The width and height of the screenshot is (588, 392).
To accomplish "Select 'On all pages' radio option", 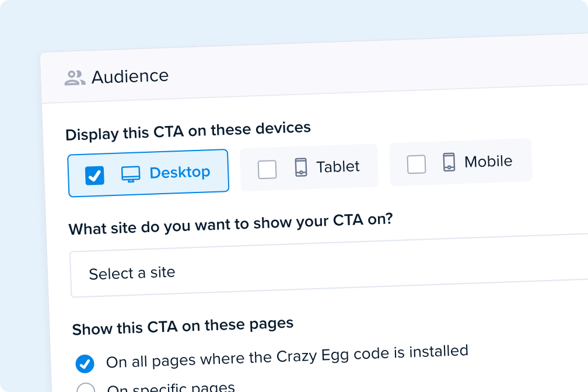I will click(x=85, y=363).
